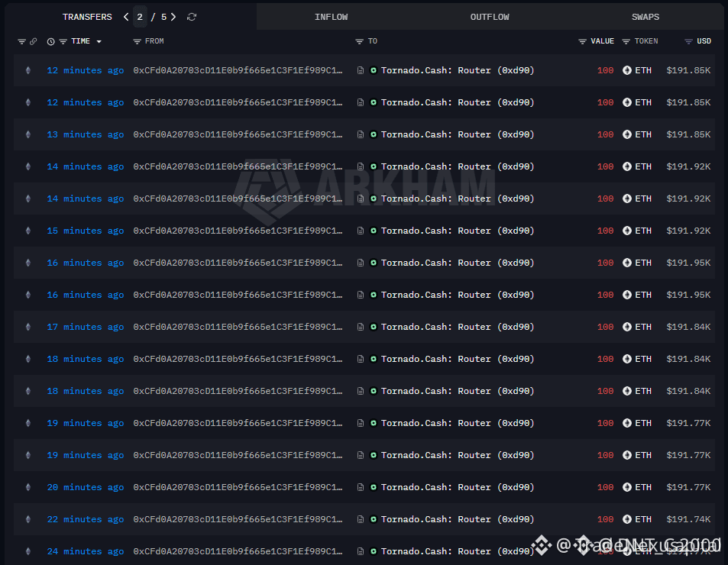Click Tornado.Cash logo in 20 minutes row
The width and height of the screenshot is (728, 565).
coord(374,487)
